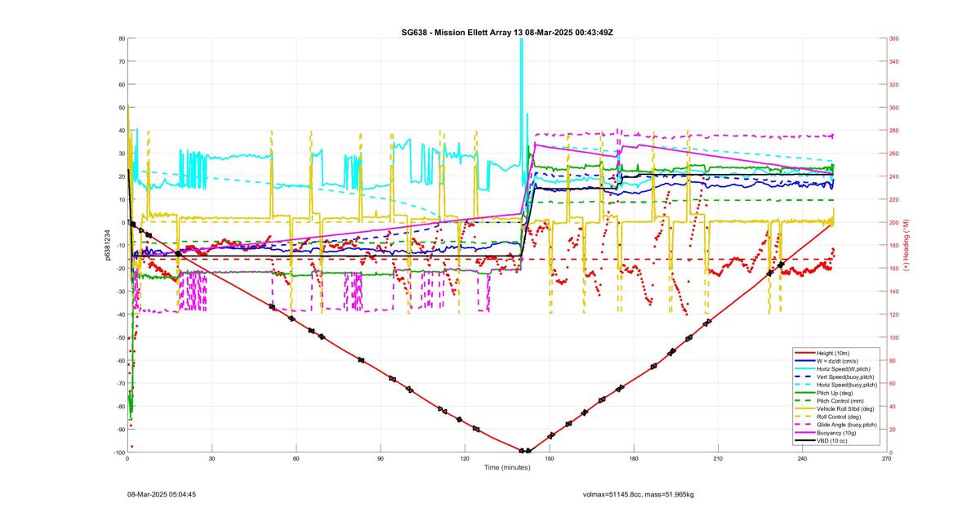Click the "(+) Heading (°M)" right axis label
This screenshot has width=980, height=508.
[907, 245]
